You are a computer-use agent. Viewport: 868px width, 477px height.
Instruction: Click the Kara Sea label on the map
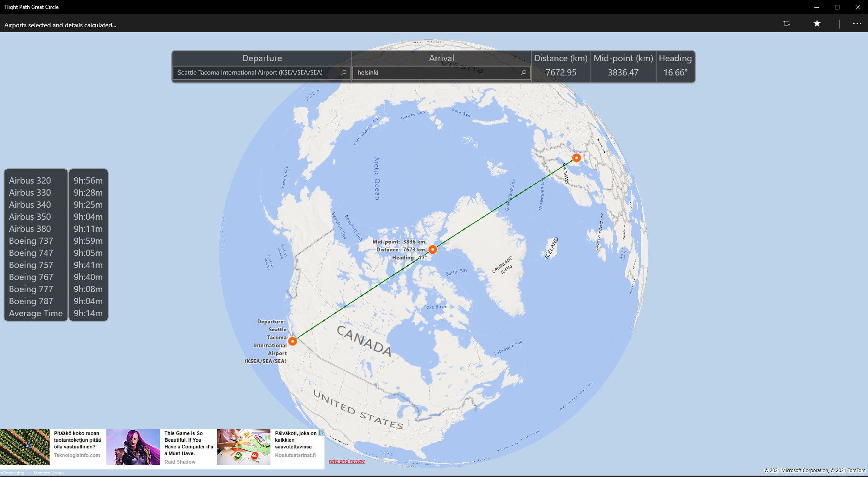coord(461,112)
